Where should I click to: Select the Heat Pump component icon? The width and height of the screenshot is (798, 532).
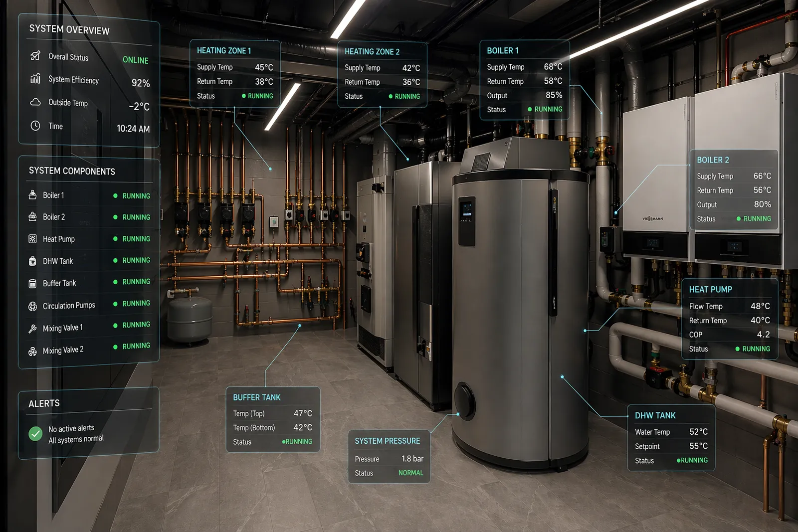click(x=32, y=239)
